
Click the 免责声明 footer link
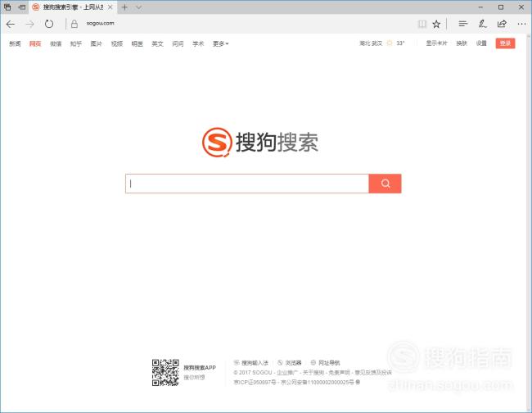point(340,373)
